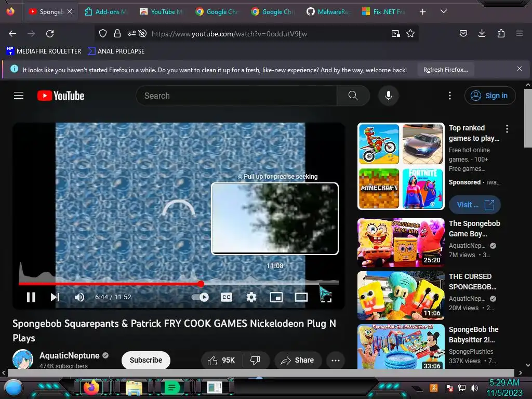Open Firefox downloads panel
This screenshot has height=399, width=532.
click(482, 34)
